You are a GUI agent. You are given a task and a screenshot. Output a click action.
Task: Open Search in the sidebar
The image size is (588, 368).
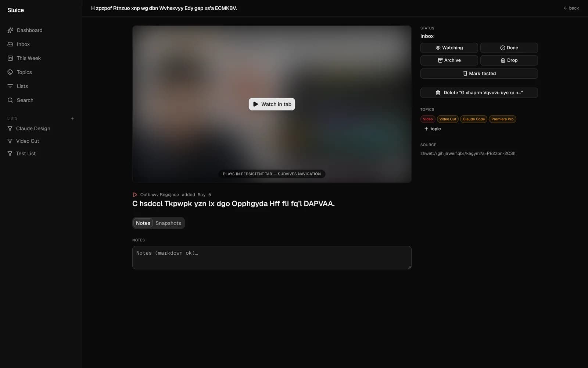click(x=21, y=100)
